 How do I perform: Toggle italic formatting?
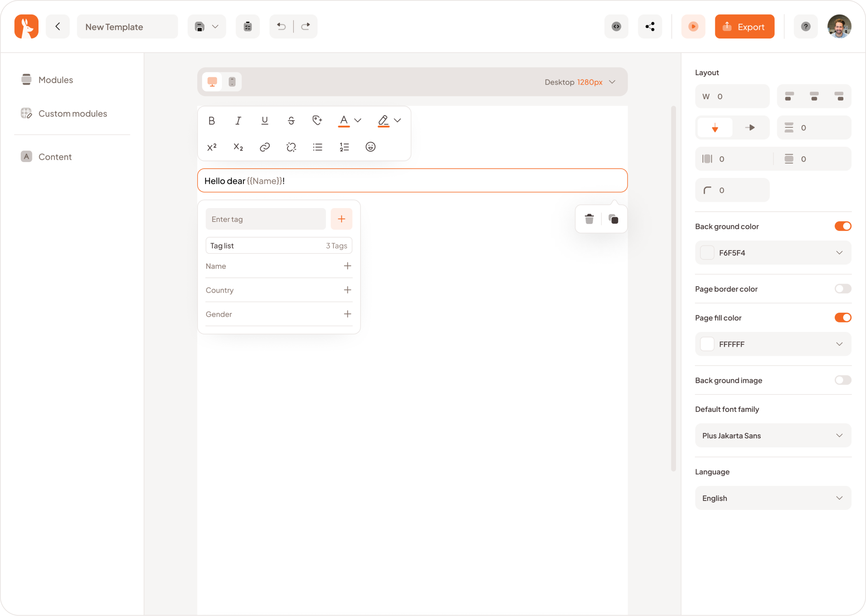pos(238,121)
